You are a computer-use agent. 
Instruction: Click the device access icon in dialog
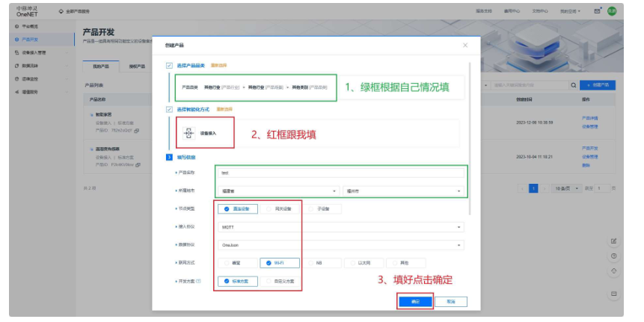(x=188, y=133)
